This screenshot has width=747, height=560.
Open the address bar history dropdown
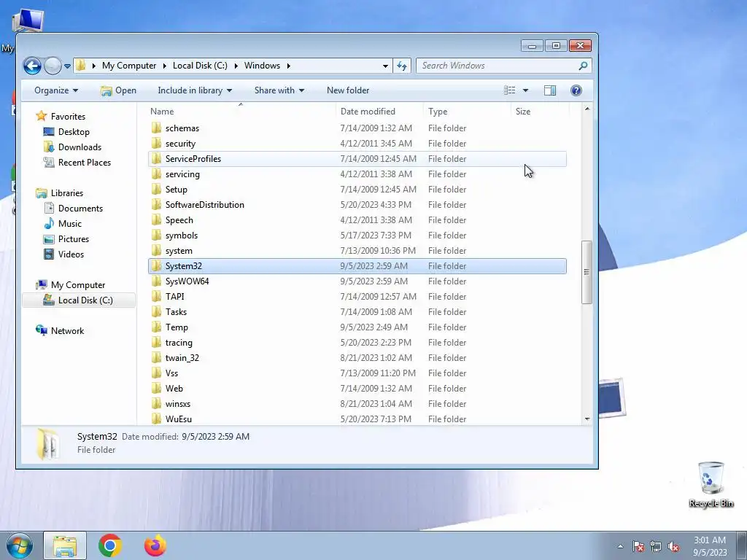pos(385,66)
